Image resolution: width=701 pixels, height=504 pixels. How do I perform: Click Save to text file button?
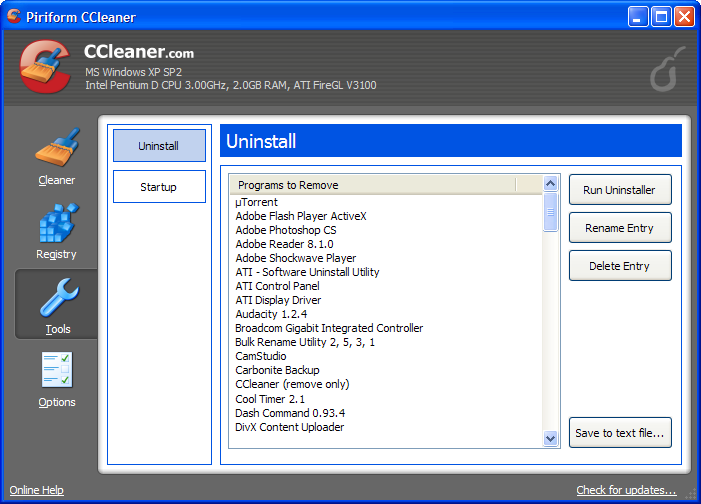pyautogui.click(x=620, y=433)
